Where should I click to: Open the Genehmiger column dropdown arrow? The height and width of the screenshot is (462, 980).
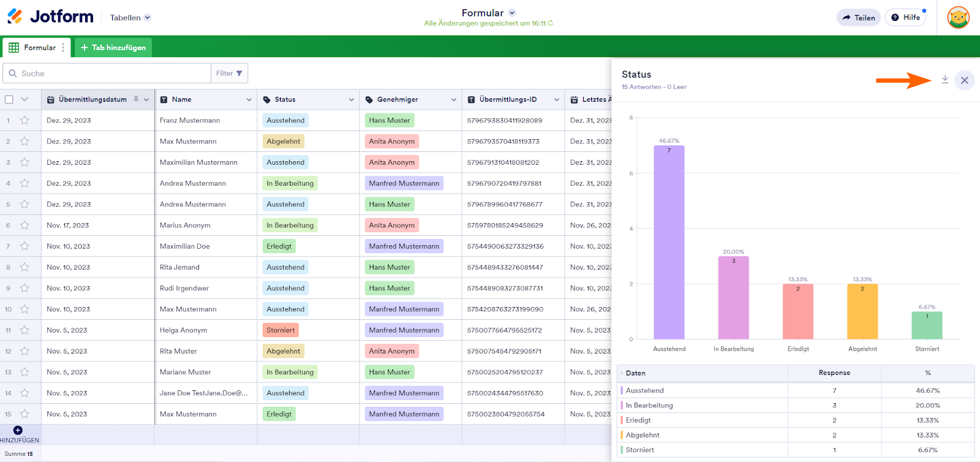point(454,100)
